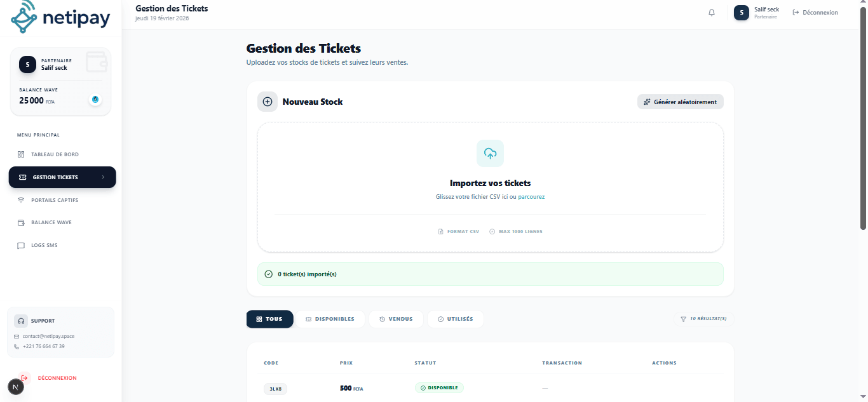Switch to the Disponibles filter tab

(x=330, y=319)
